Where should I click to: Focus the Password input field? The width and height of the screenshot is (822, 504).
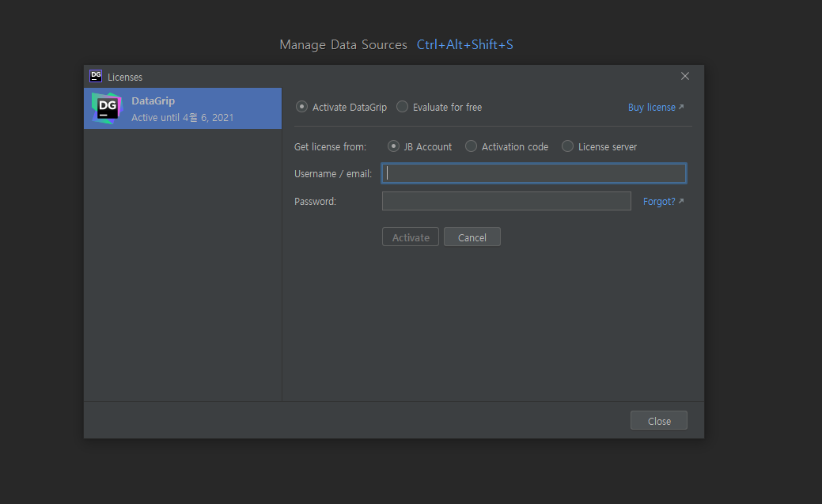pyautogui.click(x=506, y=201)
